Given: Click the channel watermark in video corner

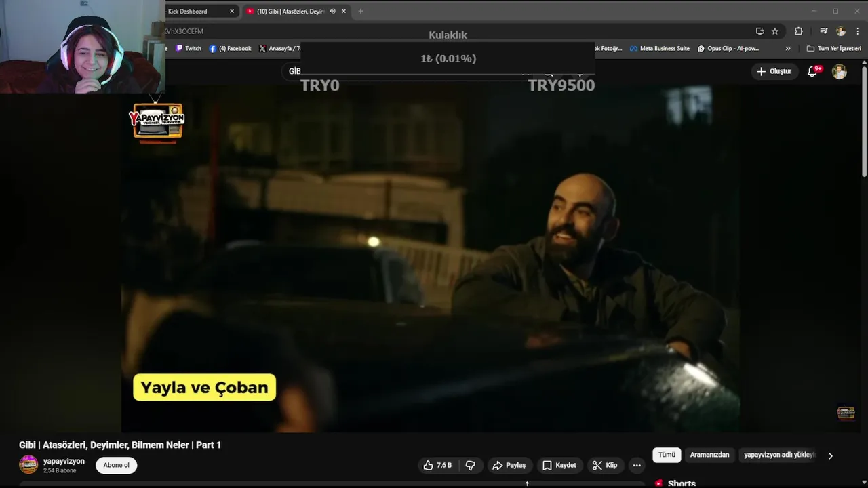Looking at the screenshot, I should click(x=846, y=412).
